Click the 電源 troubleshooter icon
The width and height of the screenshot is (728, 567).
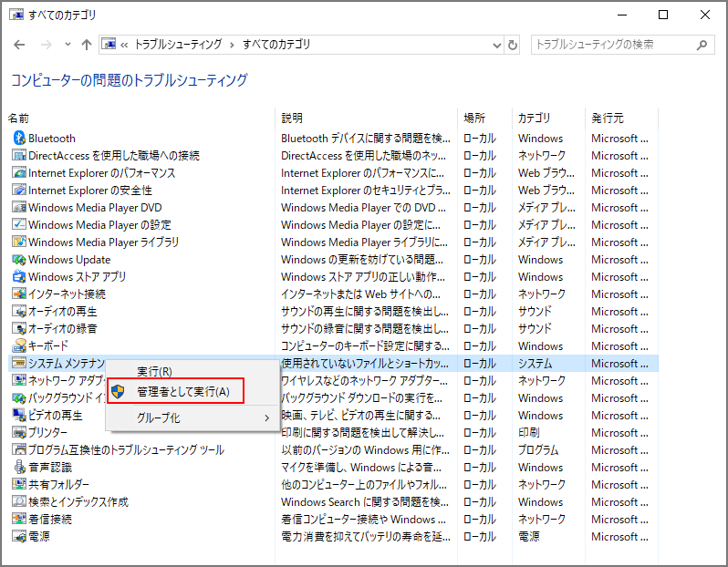(19, 537)
